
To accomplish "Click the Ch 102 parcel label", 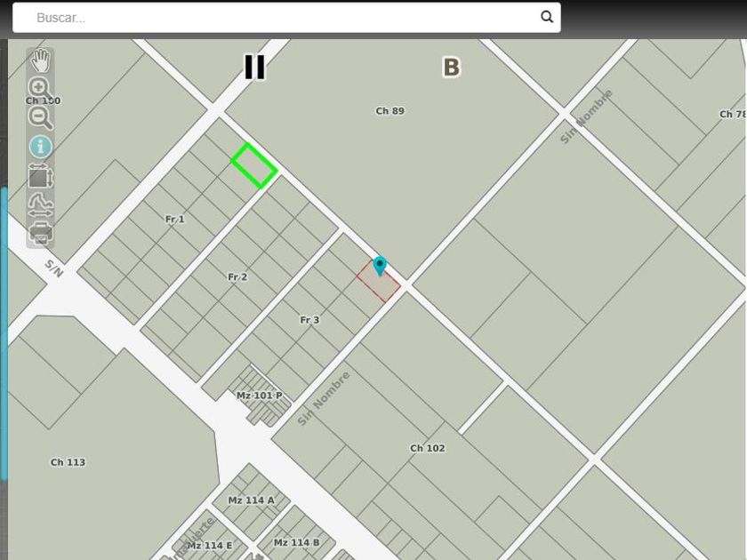I will tap(428, 448).
